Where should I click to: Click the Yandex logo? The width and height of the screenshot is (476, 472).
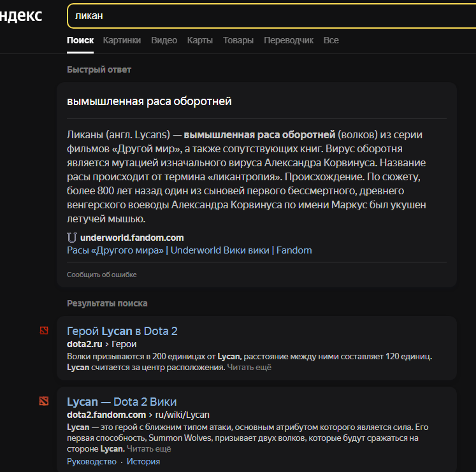[20, 15]
